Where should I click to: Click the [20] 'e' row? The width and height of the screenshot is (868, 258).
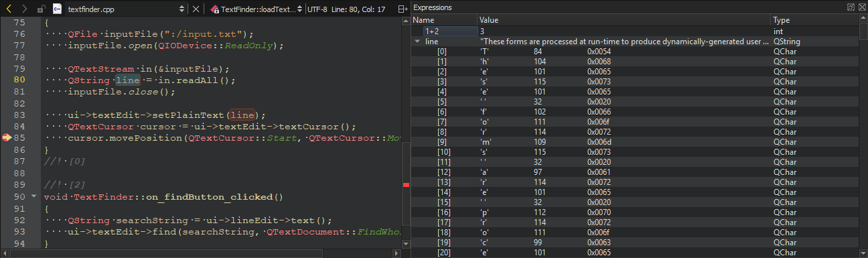(x=635, y=253)
